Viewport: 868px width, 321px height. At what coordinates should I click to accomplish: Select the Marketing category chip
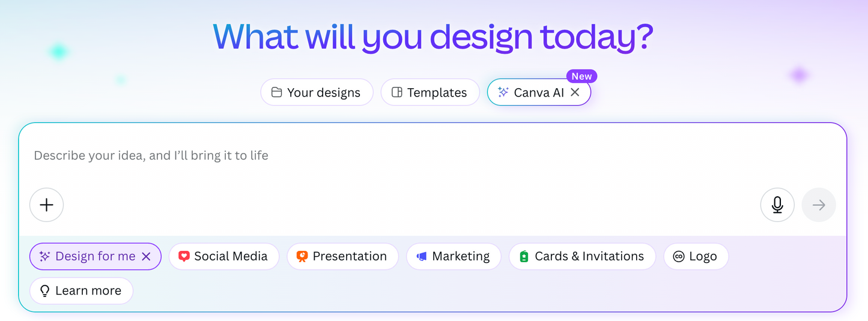(x=454, y=256)
